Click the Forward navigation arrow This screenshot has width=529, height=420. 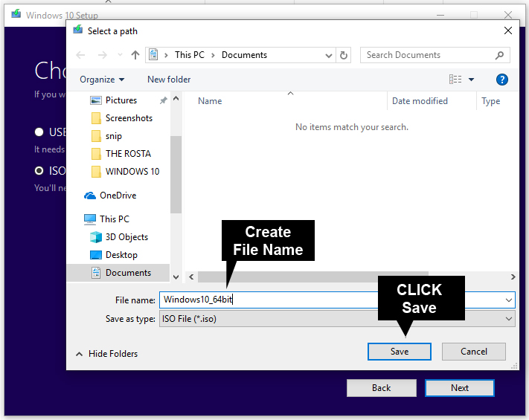coord(102,55)
